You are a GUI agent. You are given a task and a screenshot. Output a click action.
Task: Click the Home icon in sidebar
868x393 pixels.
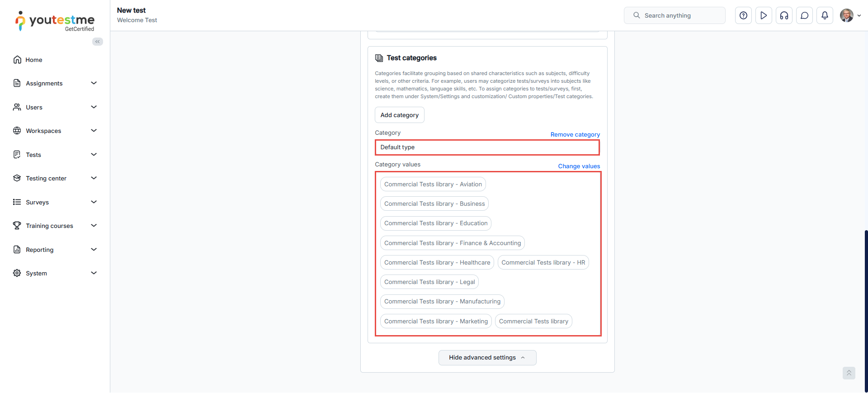(17, 60)
